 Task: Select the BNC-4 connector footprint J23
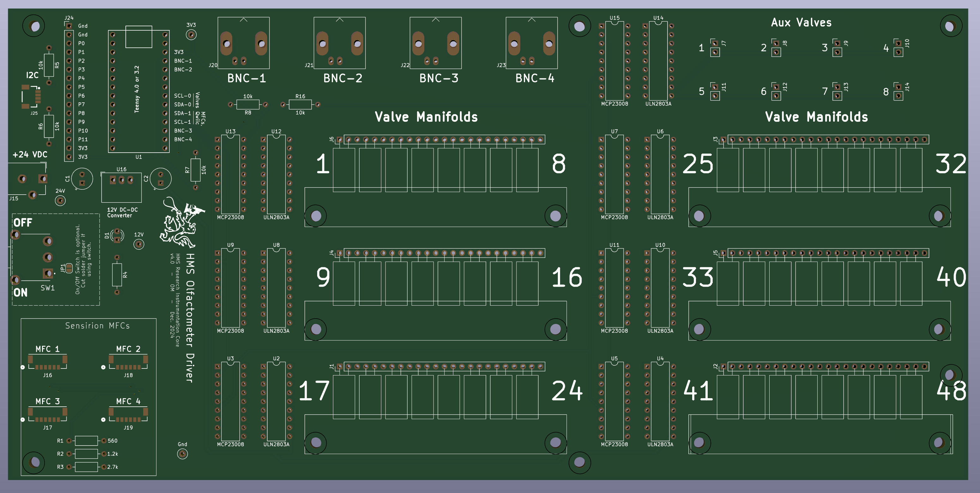tap(531, 43)
